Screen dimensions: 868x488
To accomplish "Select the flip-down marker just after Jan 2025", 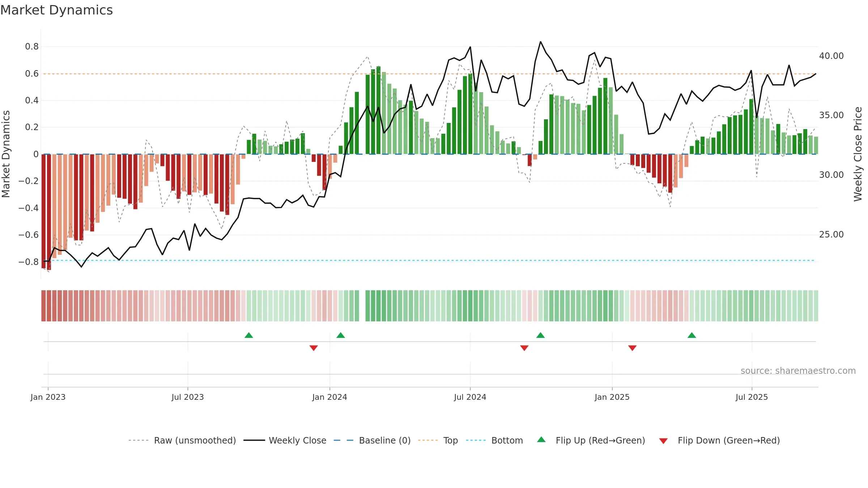I will [x=633, y=348].
